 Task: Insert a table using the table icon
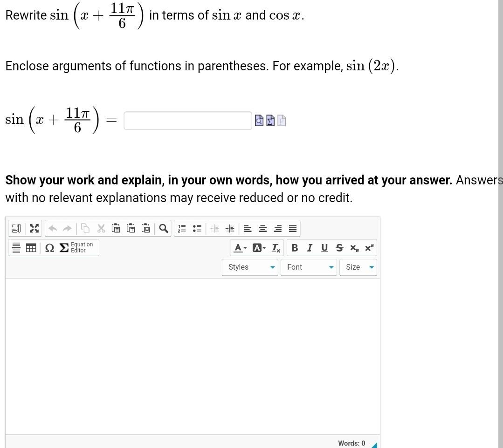31,248
